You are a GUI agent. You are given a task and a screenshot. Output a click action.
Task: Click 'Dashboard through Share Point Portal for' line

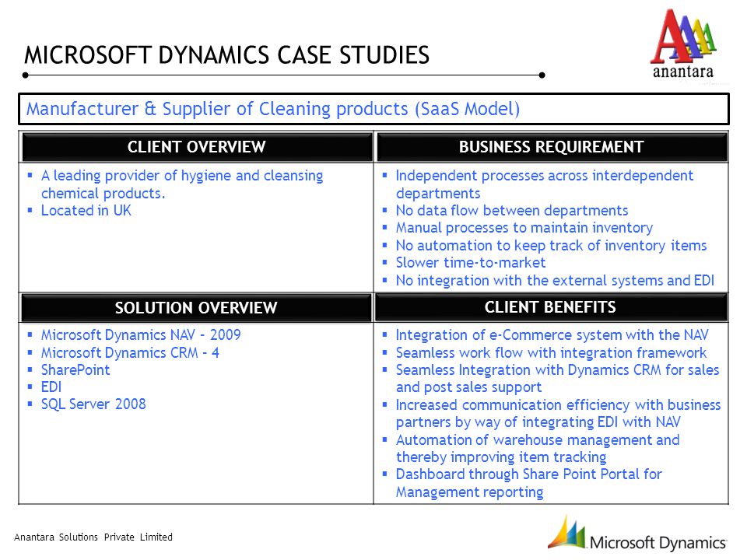[x=529, y=474]
